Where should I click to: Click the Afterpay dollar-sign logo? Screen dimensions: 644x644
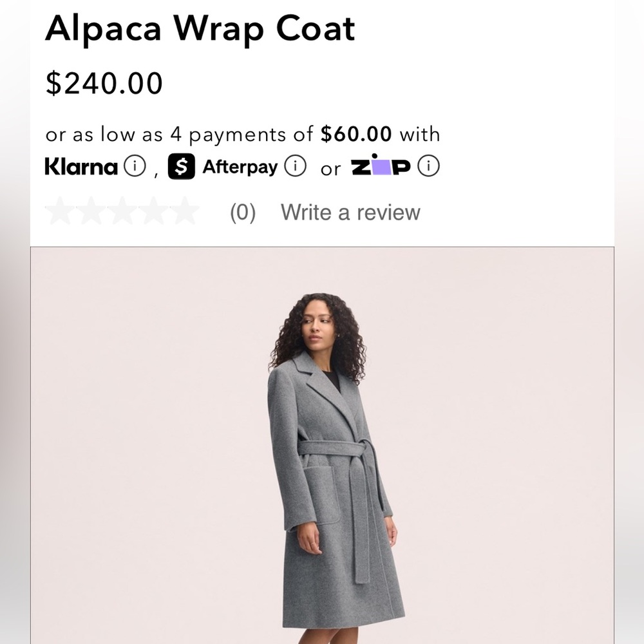pos(180,166)
